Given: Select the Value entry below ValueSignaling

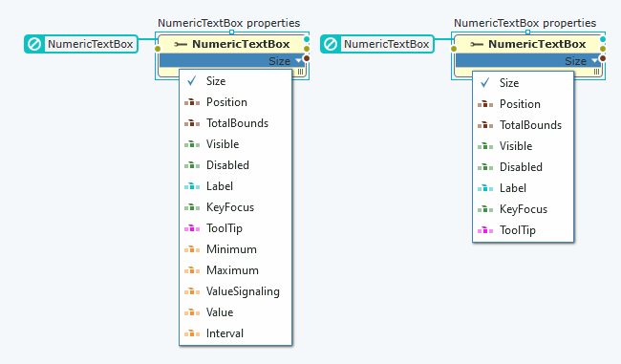Looking at the screenshot, I should [236, 312].
